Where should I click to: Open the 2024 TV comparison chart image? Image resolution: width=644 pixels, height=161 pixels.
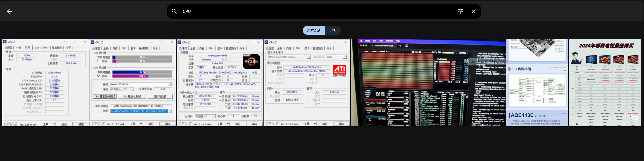pos(605,83)
